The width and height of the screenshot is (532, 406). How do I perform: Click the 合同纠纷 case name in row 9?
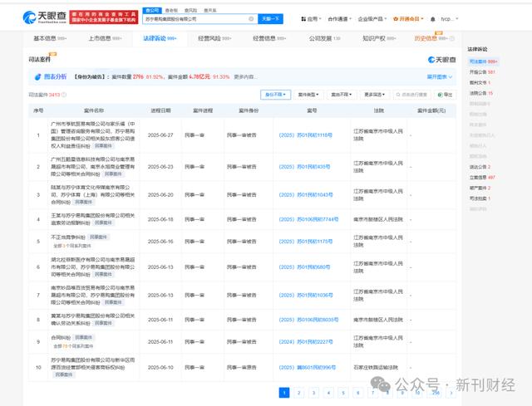point(61,337)
